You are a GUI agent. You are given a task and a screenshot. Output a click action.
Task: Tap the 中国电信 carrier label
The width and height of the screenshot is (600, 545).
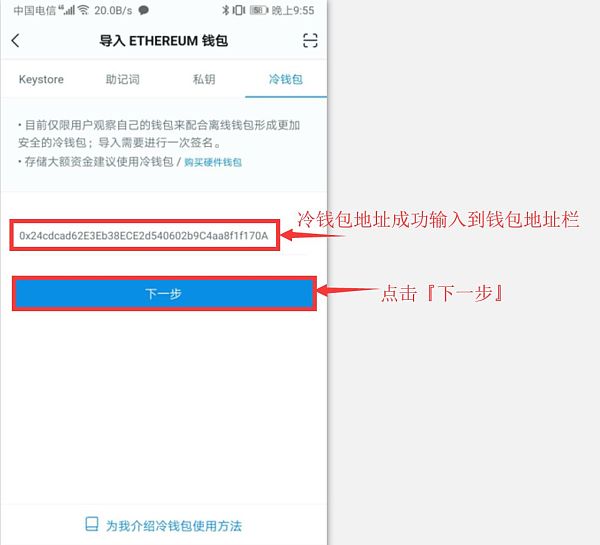[35, 10]
